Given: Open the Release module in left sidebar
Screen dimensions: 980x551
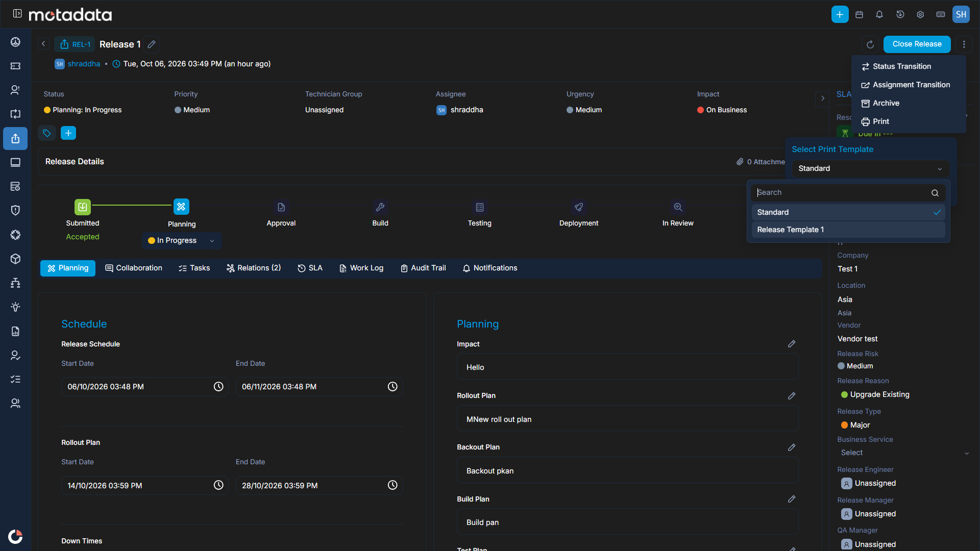Looking at the screenshot, I should pyautogui.click(x=15, y=138).
